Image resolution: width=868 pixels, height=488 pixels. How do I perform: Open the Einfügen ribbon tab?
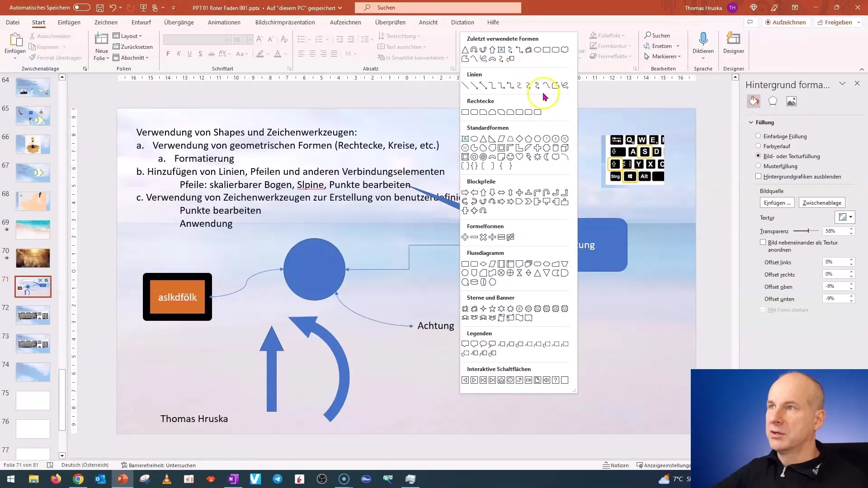pos(69,22)
